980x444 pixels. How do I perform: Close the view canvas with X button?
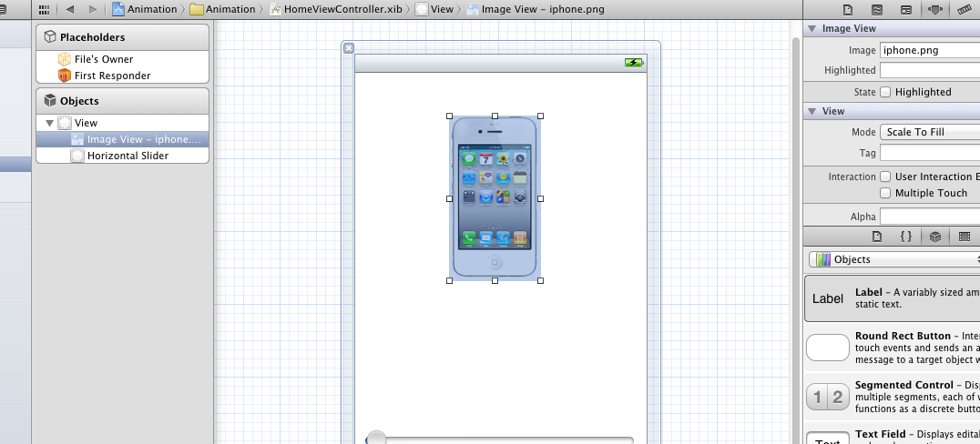(349, 48)
